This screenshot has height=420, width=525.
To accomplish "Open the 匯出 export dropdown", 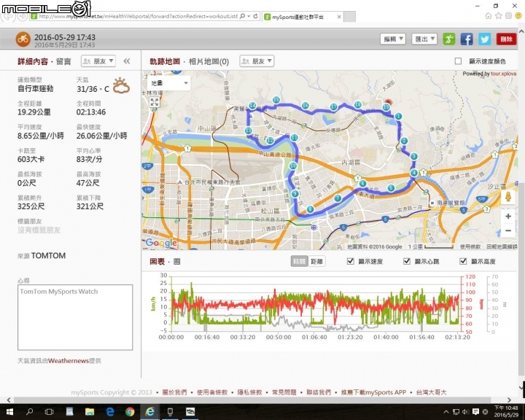I will (424, 39).
